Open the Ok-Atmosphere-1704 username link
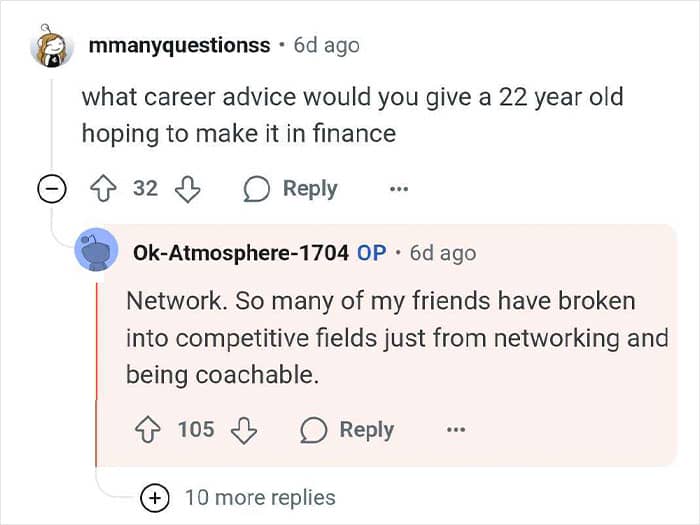The image size is (700, 525). [x=241, y=253]
